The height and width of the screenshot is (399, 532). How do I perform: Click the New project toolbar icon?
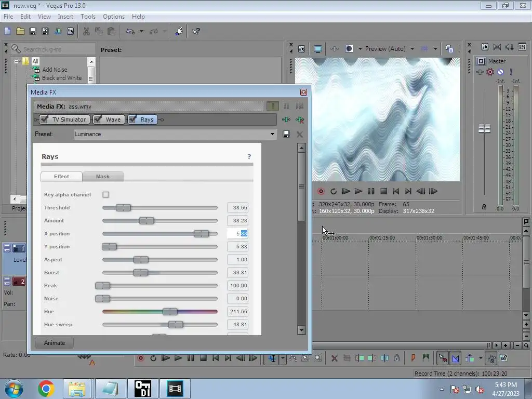(7, 31)
